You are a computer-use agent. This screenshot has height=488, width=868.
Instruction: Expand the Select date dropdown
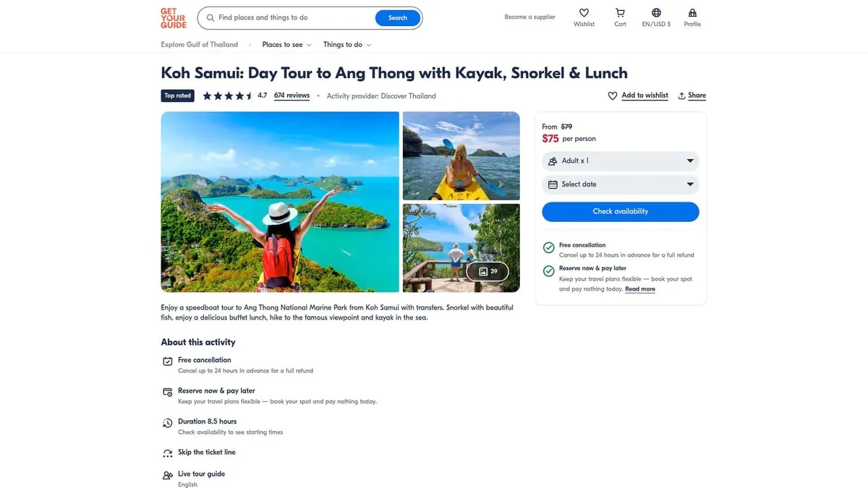coord(620,184)
